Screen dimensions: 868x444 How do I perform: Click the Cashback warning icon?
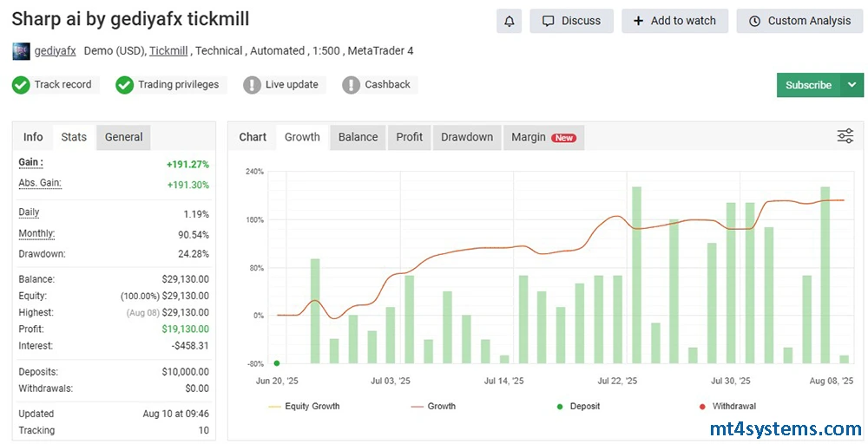[x=351, y=85]
